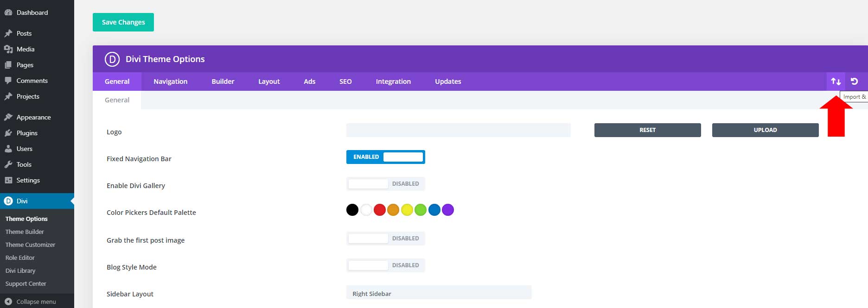The image size is (868, 308).
Task: Click the Blog Style Mode label
Action: point(132,267)
